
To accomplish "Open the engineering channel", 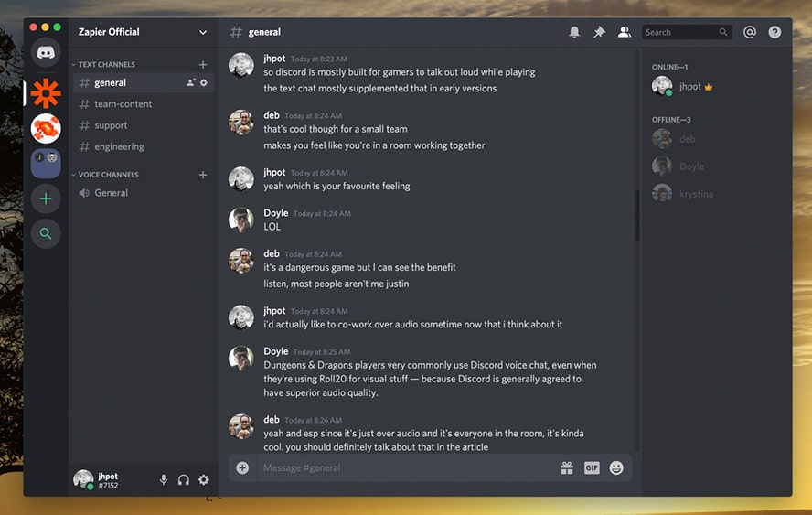I will [119, 146].
